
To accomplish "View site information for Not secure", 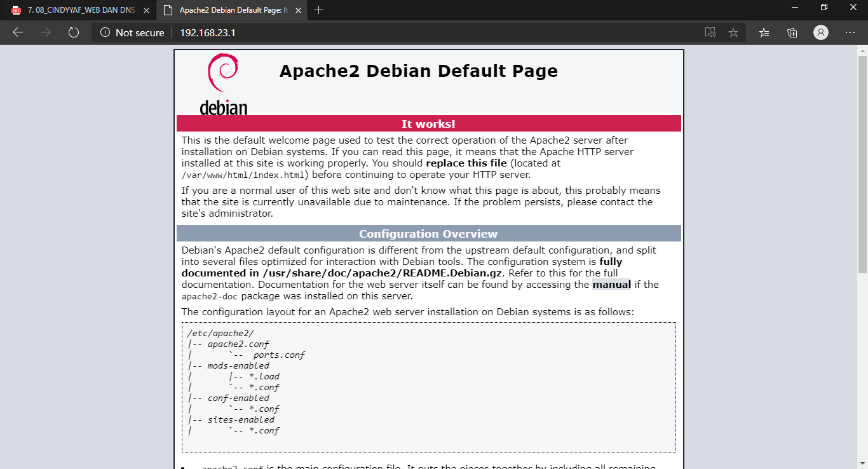I will [x=132, y=32].
